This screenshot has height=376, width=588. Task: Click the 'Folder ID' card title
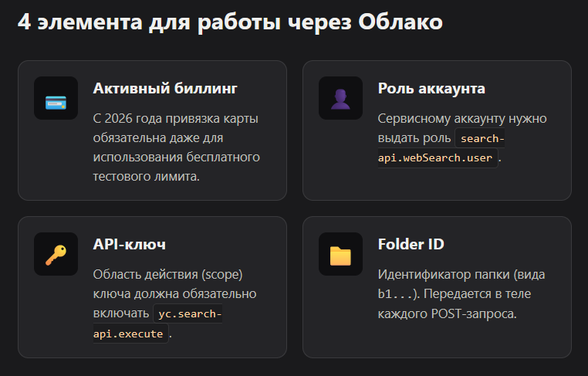pos(411,244)
